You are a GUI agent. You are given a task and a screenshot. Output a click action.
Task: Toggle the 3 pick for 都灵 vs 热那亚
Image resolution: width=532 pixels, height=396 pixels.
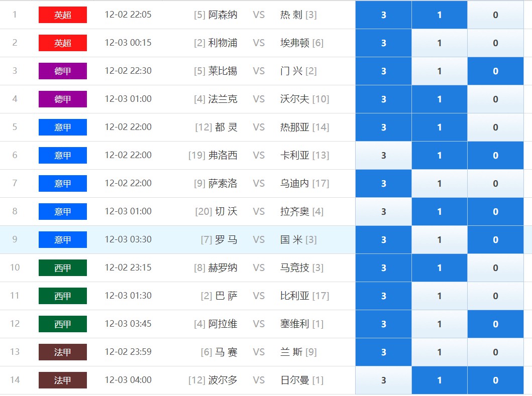point(383,127)
